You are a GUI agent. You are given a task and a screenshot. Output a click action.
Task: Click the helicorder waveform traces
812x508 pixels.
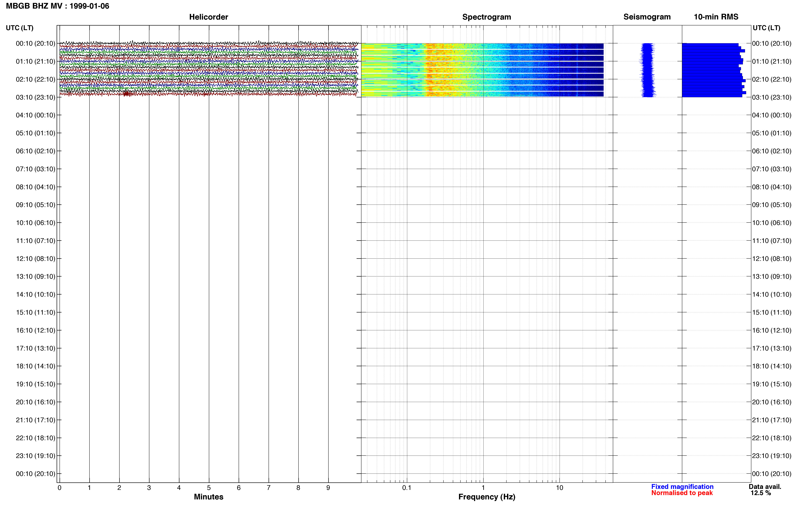click(209, 69)
